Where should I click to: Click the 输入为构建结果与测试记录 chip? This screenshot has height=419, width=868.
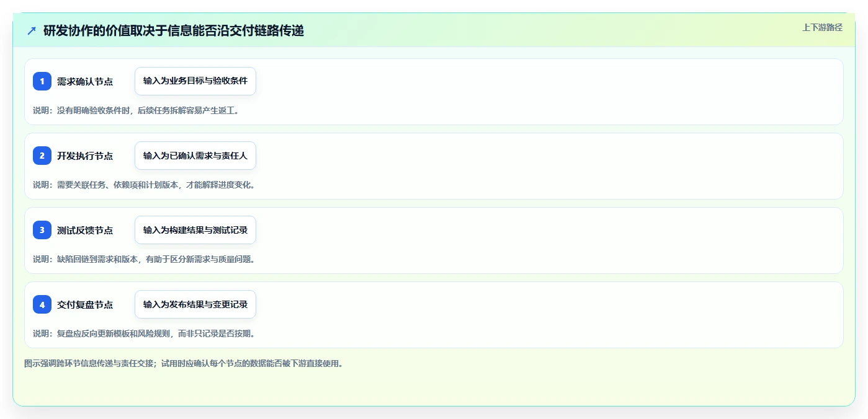[195, 230]
